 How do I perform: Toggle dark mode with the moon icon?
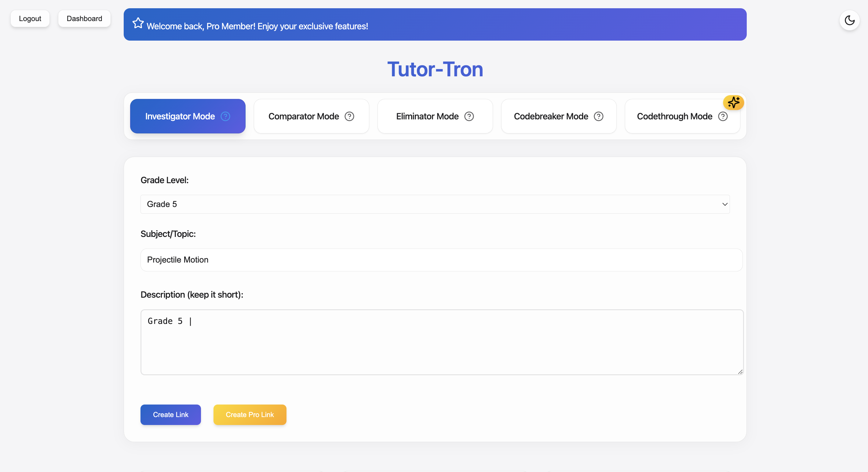(x=849, y=20)
